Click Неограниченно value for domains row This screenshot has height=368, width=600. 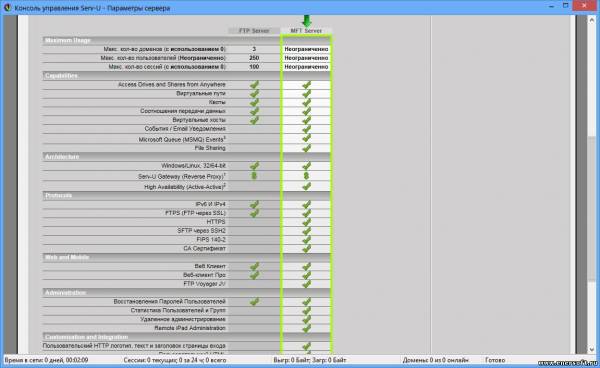[x=306, y=49]
